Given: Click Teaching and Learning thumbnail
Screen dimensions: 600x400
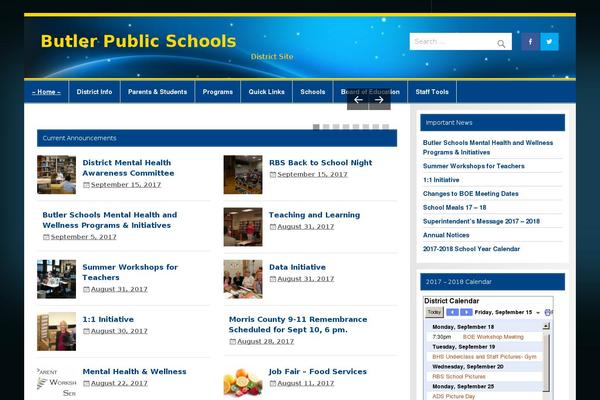Looking at the screenshot, I should pos(243,227).
